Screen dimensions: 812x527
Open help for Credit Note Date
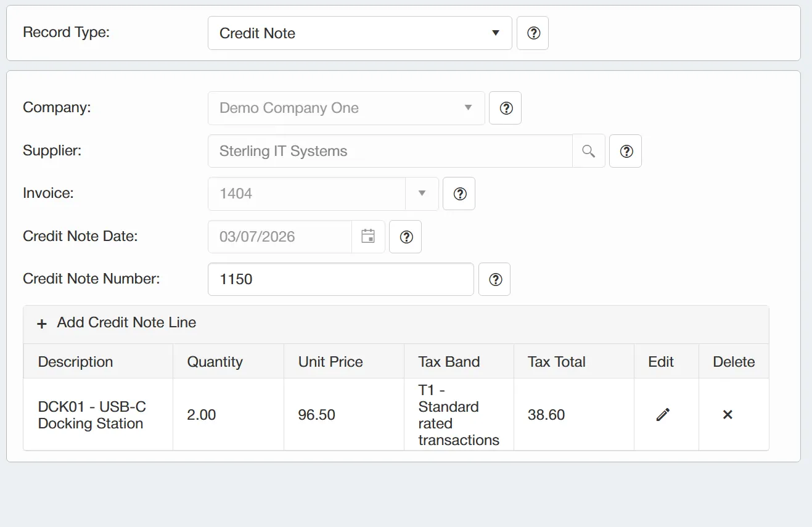point(406,237)
